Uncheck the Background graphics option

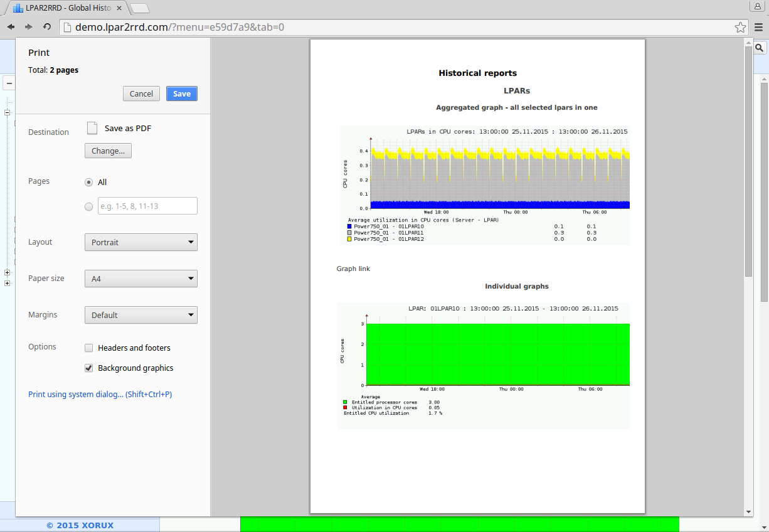pyautogui.click(x=89, y=368)
